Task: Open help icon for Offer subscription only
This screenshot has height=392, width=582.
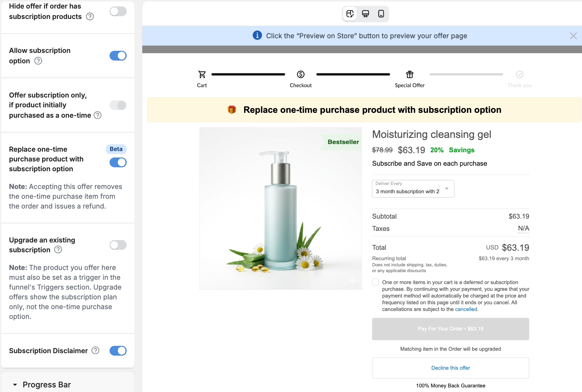Action: (98, 115)
